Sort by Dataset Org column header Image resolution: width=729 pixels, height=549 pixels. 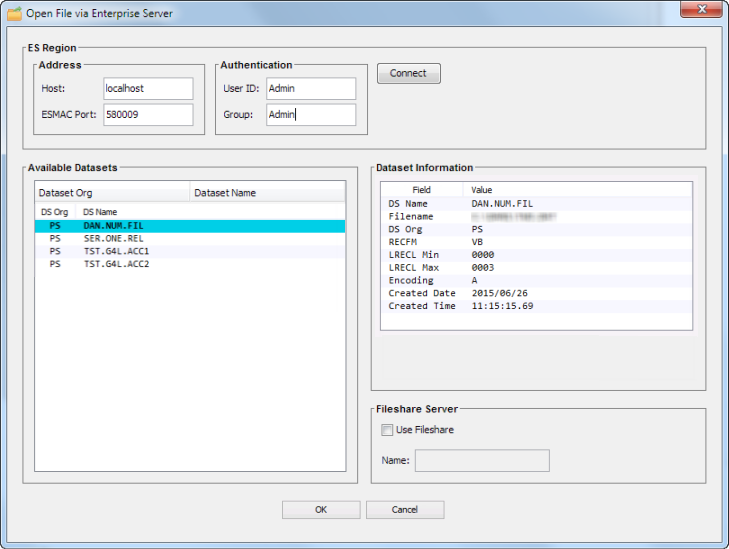[111, 193]
